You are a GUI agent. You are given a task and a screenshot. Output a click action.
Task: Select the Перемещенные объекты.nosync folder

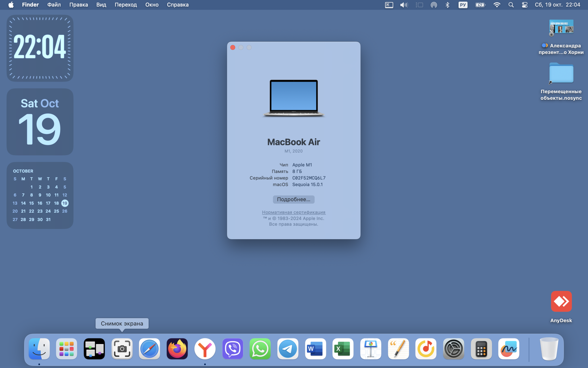coord(561,82)
